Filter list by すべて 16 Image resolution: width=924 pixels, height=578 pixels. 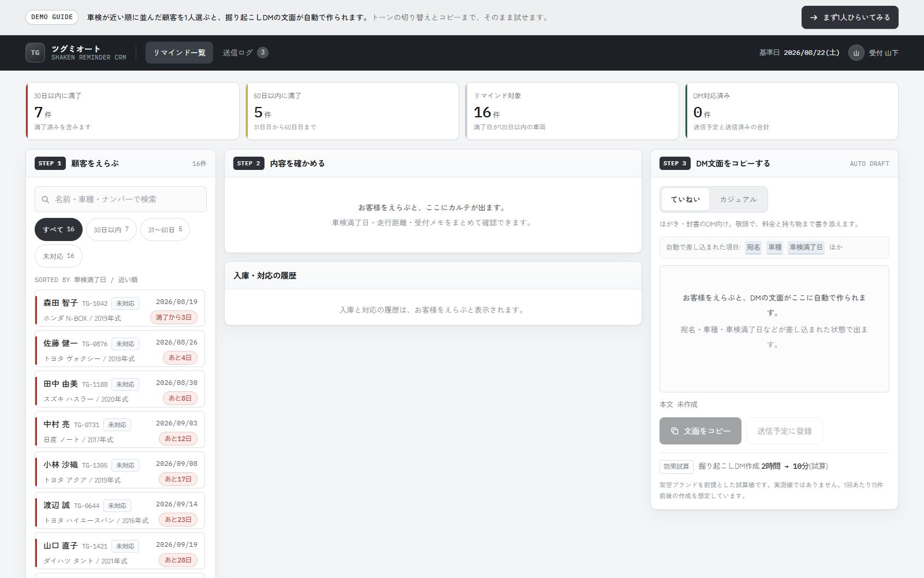pyautogui.click(x=58, y=229)
